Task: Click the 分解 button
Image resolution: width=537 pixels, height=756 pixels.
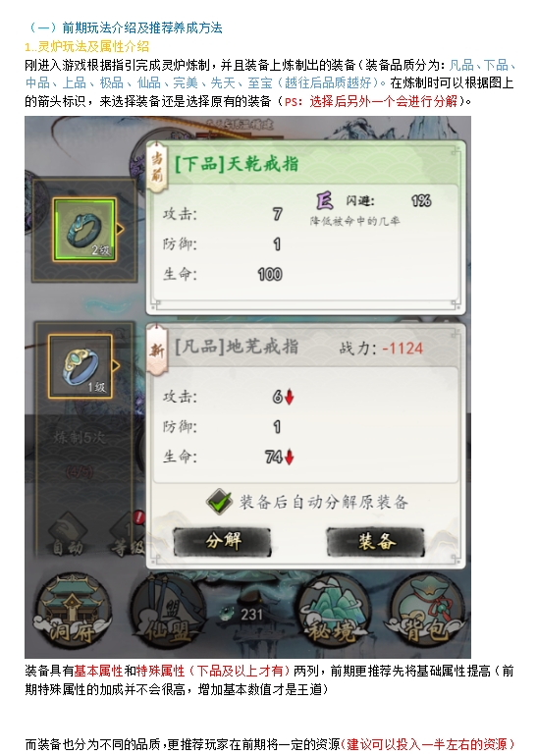Action: coord(222,541)
